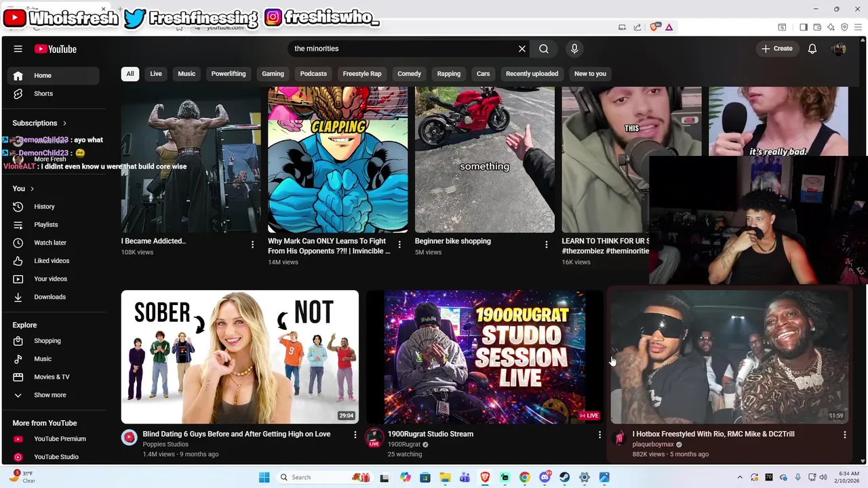Open options for 'Why Mark Can ONLY Learns' short
Image resolution: width=868 pixels, height=488 pixels.
399,244
